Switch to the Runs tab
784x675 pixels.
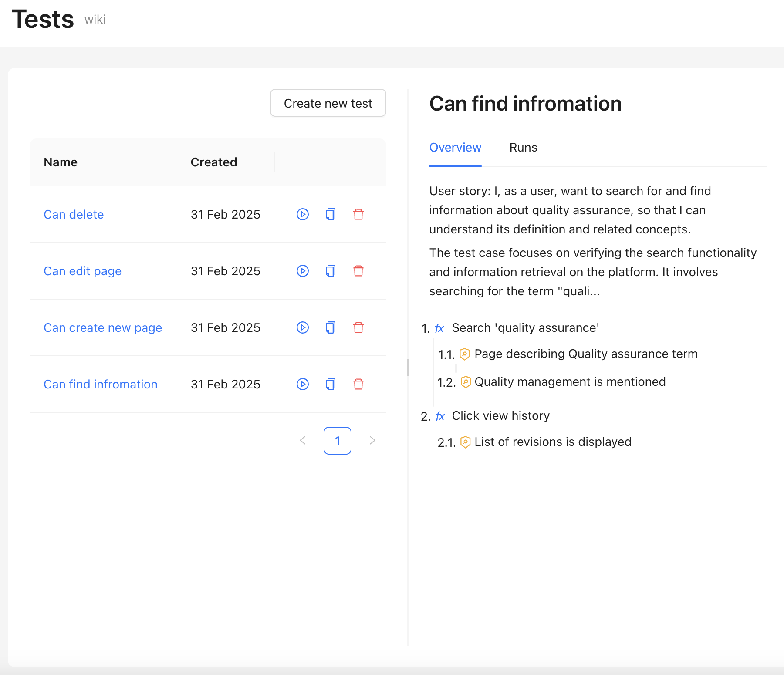click(523, 148)
